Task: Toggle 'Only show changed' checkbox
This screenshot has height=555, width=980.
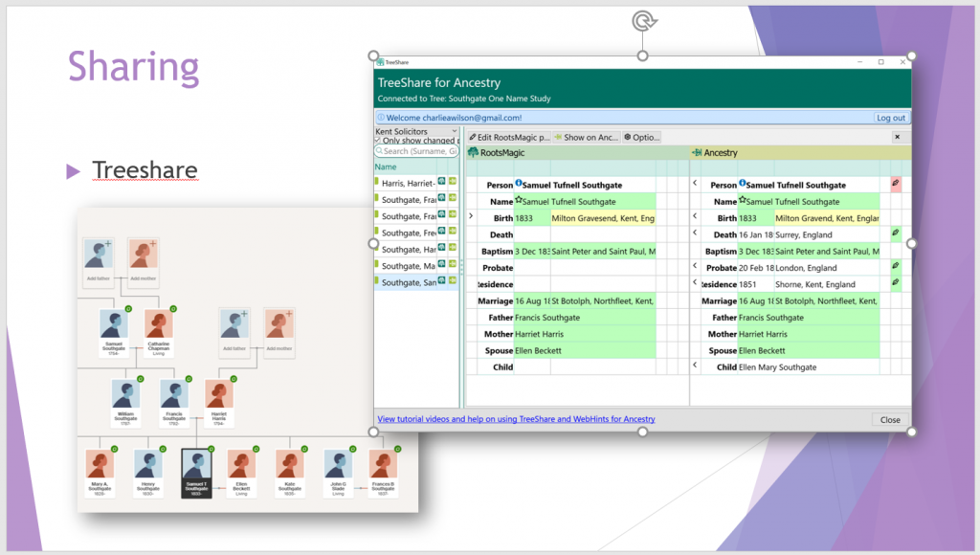Action: (379, 141)
